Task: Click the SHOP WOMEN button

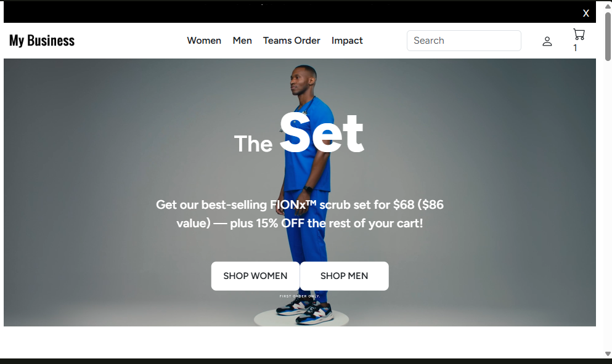Action: (x=255, y=276)
